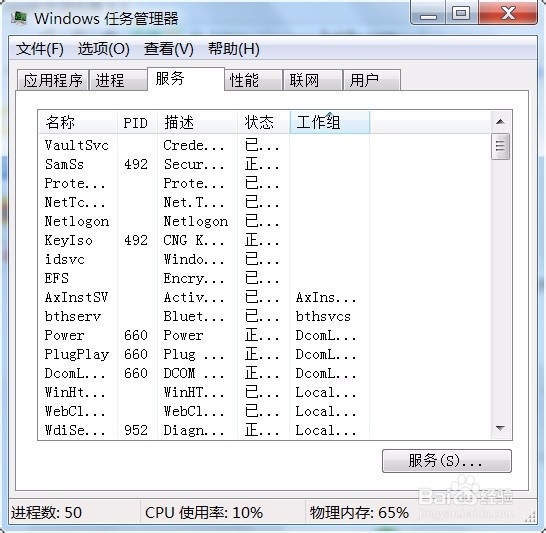546x533 pixels.
Task: Close the Task Manager window
Action: (508, 13)
